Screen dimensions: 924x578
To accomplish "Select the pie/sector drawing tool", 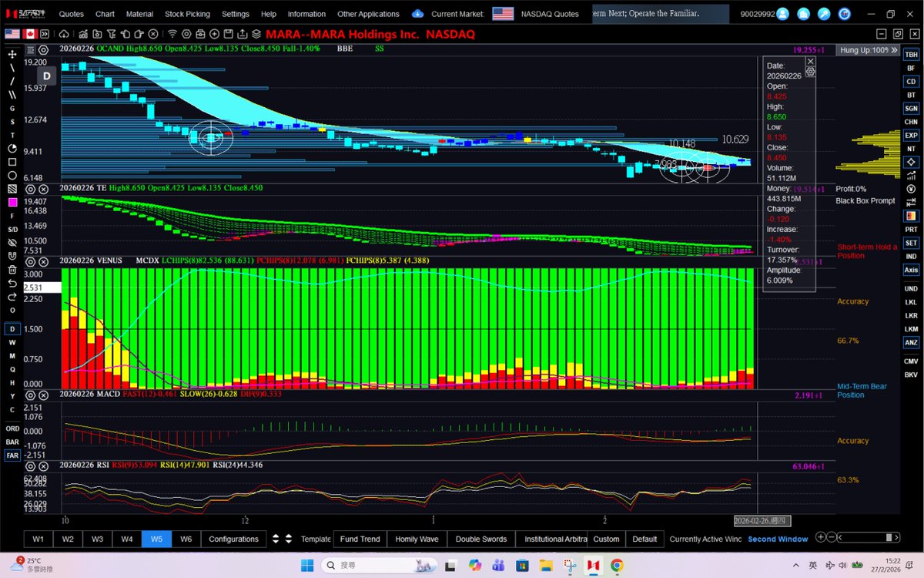I will pyautogui.click(x=12, y=149).
